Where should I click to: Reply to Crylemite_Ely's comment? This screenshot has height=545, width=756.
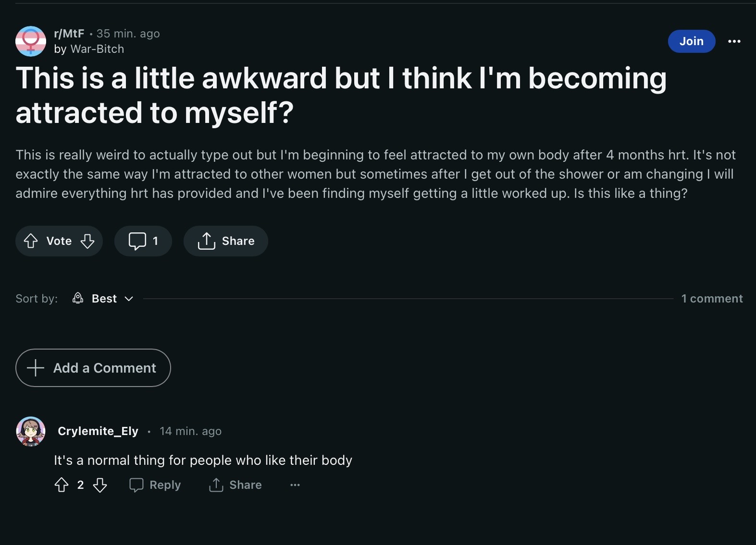[155, 485]
